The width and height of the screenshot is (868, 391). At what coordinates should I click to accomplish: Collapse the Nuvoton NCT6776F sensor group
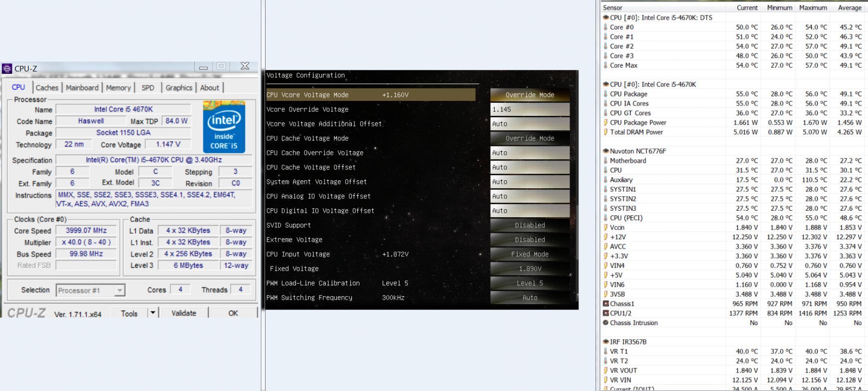coord(605,151)
